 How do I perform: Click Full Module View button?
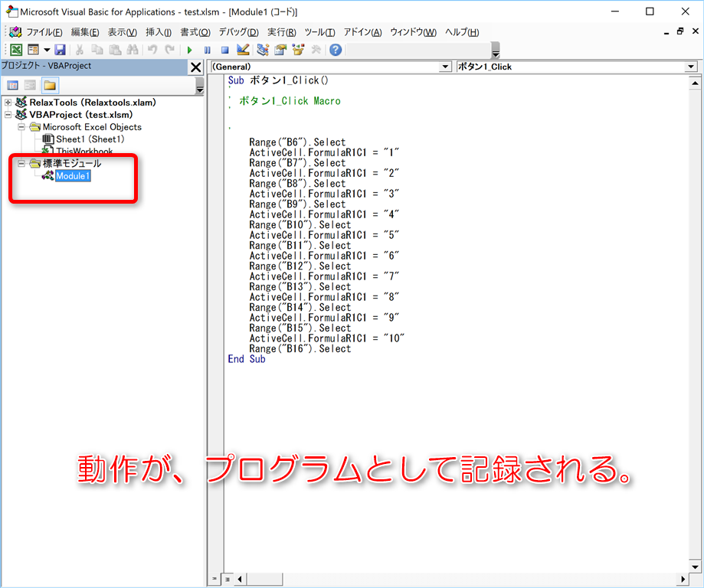tap(228, 579)
